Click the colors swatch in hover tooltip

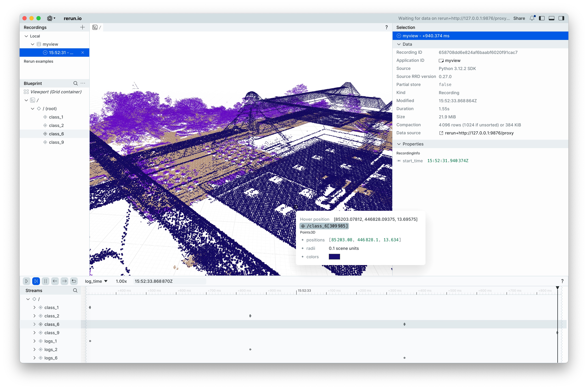click(x=334, y=257)
